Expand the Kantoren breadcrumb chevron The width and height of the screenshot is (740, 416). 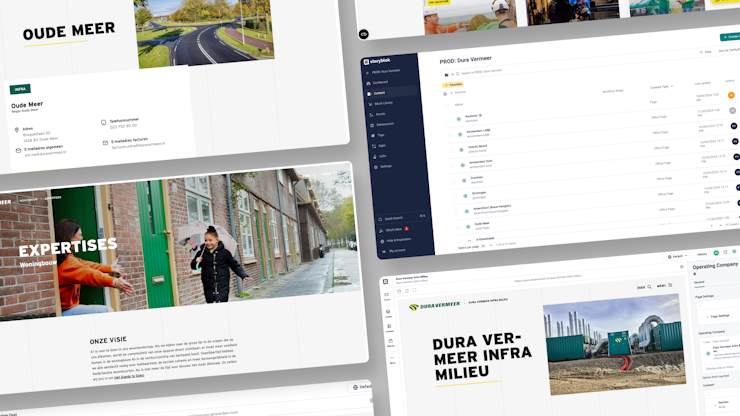click(451, 93)
